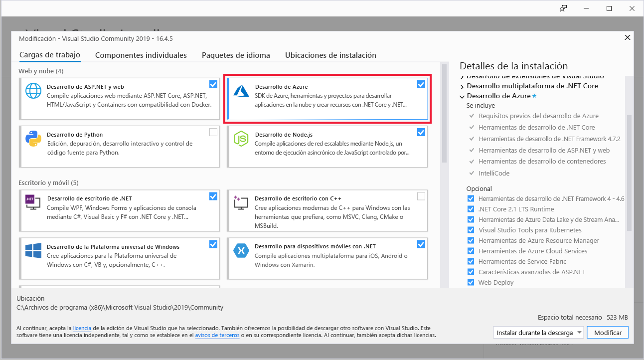Click 'Herramientas de desarrollo de .NET Core' item
The image size is (644, 360).
point(537,127)
